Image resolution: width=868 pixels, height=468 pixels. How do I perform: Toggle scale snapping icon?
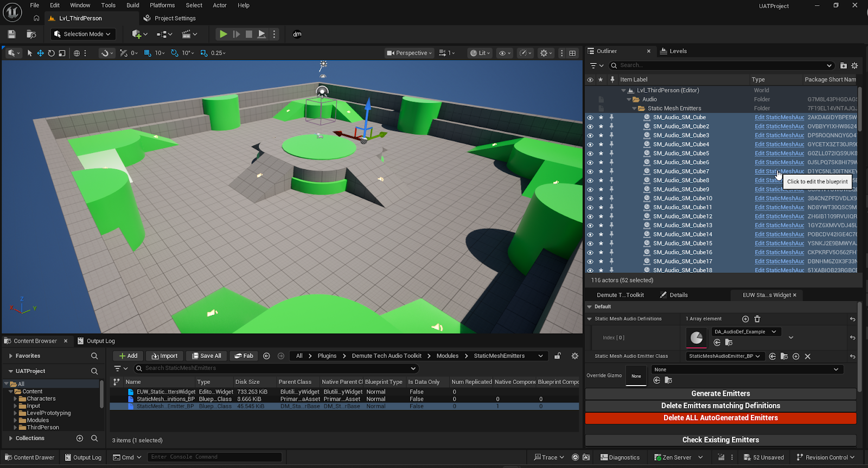(204, 53)
